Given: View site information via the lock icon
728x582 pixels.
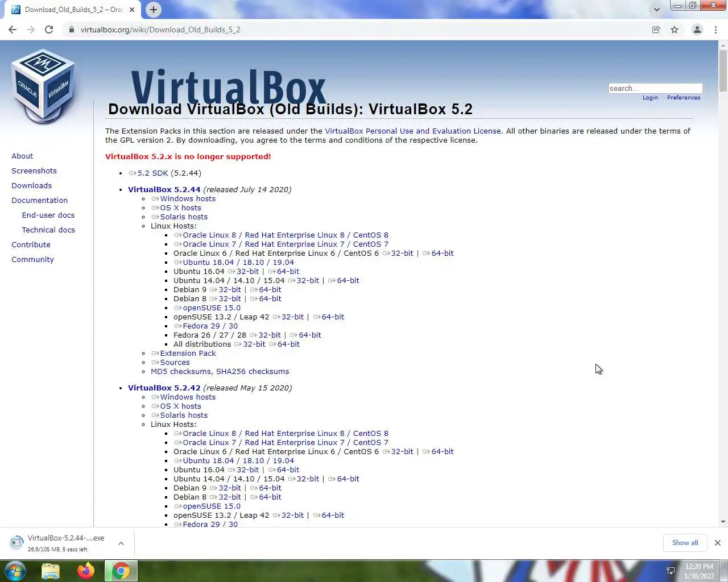Looking at the screenshot, I should point(71,30).
